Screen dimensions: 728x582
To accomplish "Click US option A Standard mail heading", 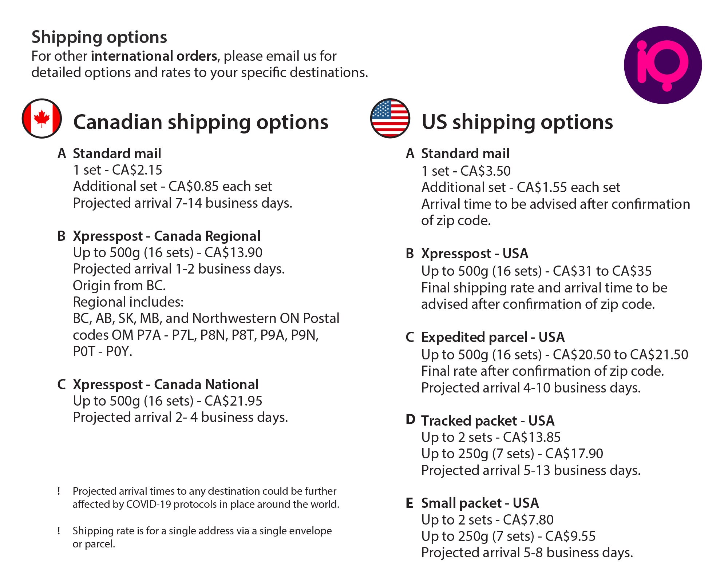I will [465, 154].
